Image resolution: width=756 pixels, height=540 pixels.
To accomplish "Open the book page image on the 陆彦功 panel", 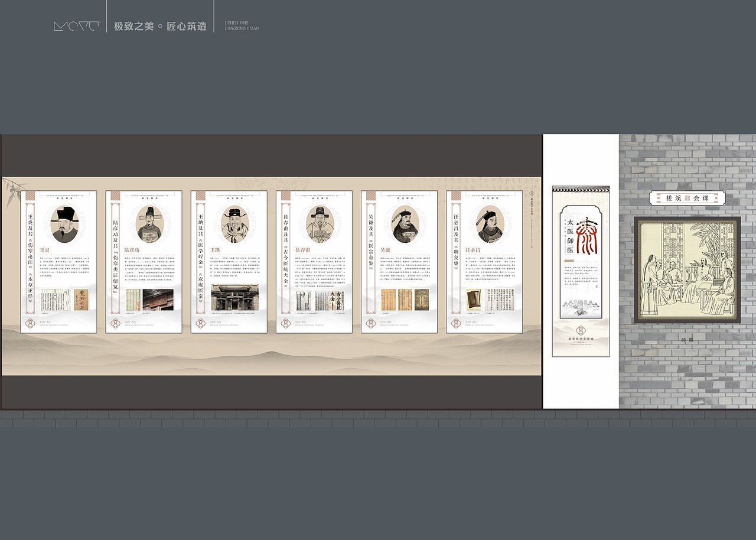I will [132, 300].
